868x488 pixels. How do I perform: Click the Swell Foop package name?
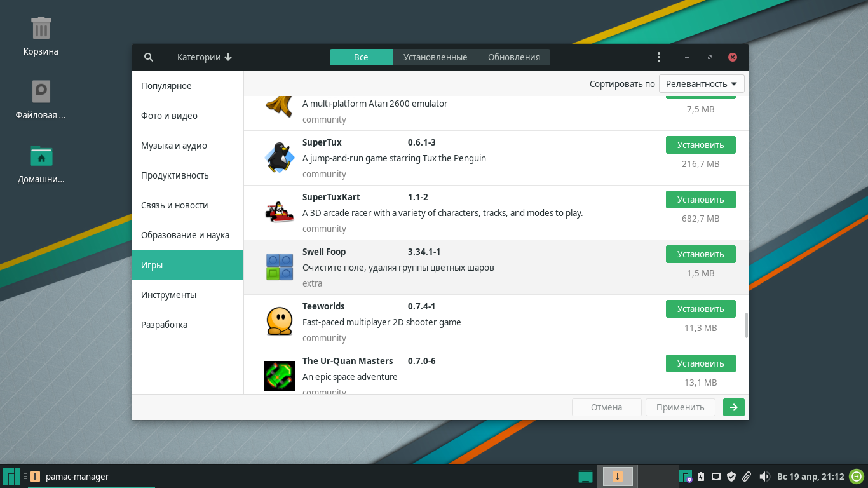[x=324, y=252]
